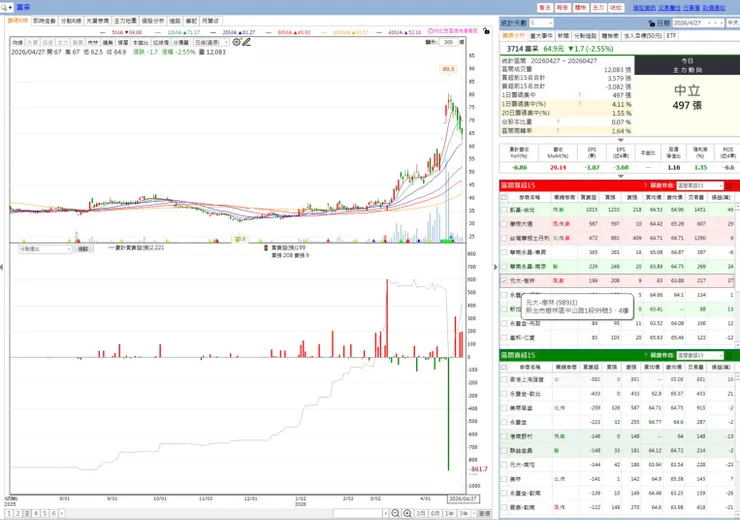
Task: Toggle the 本益比 indicator button
Action: [x=141, y=42]
